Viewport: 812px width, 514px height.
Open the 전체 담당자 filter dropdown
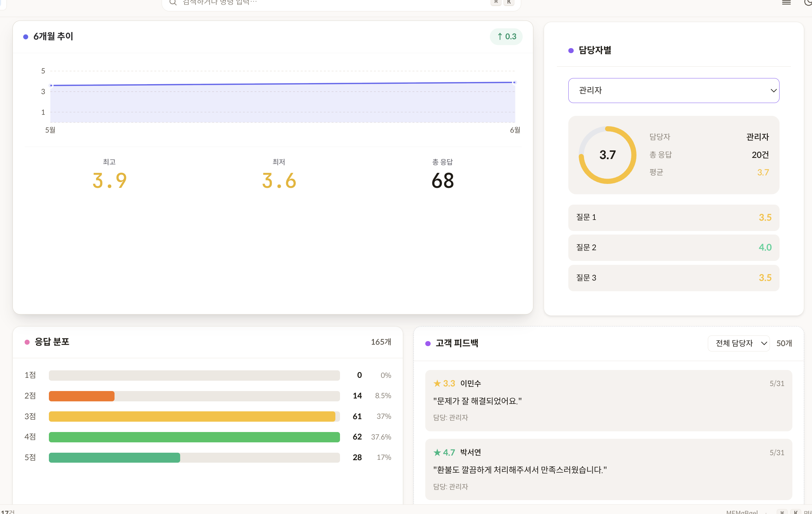point(739,343)
